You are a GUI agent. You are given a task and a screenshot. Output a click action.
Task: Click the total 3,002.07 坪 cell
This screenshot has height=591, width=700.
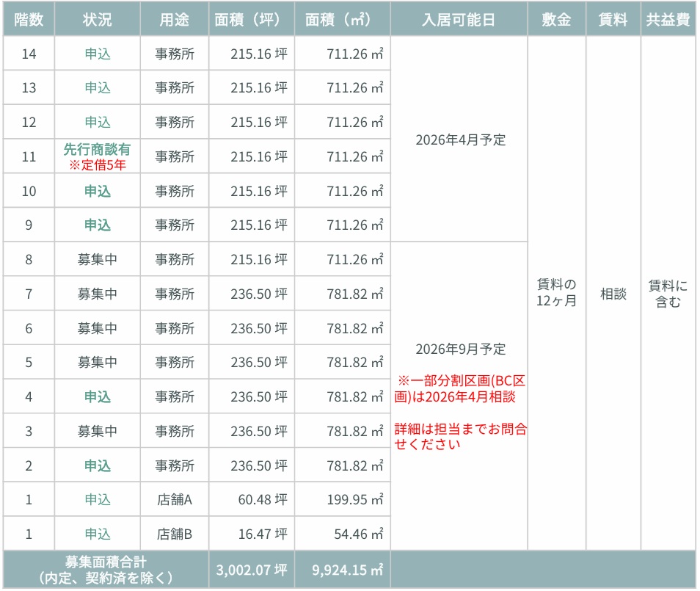[x=252, y=569]
